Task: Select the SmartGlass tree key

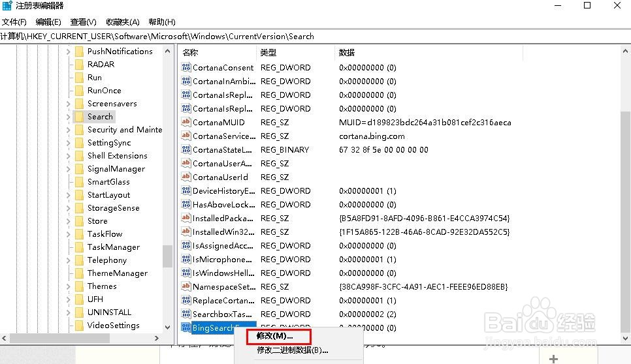Action: tap(108, 181)
